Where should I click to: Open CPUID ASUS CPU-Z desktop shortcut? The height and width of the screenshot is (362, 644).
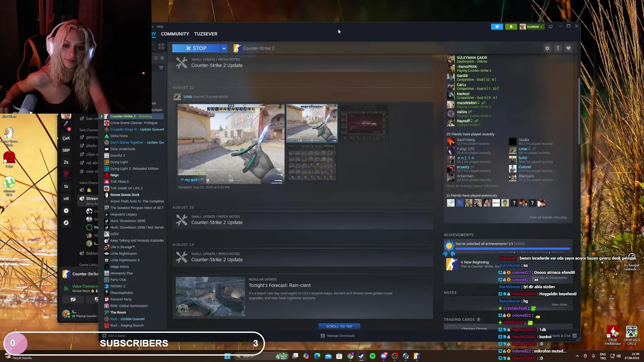[631, 336]
